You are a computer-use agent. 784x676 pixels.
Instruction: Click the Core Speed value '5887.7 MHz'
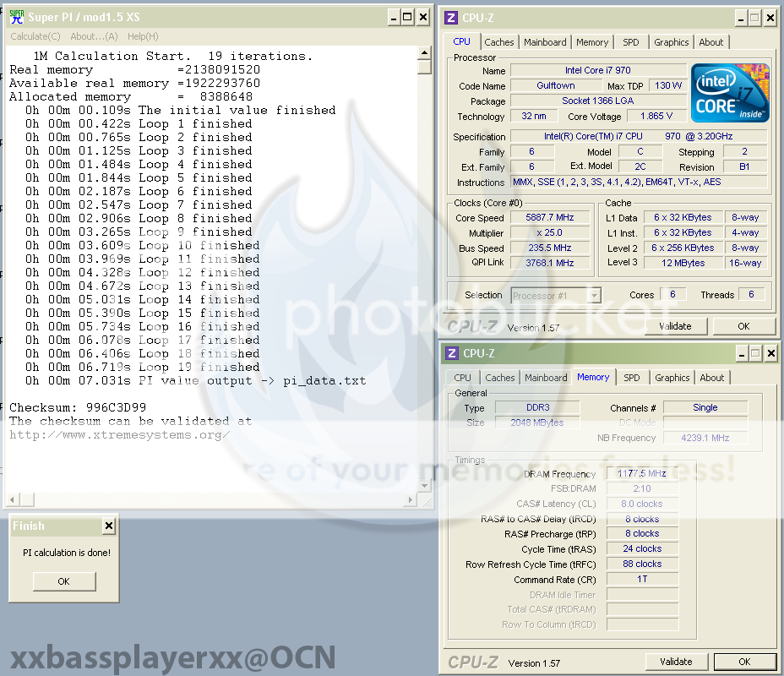[x=549, y=217]
